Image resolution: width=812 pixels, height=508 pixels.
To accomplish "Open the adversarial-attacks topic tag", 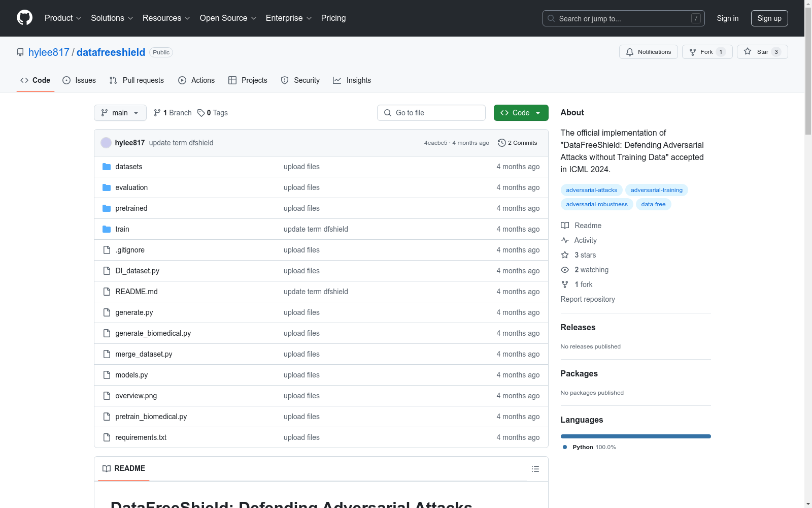I will pos(591,190).
